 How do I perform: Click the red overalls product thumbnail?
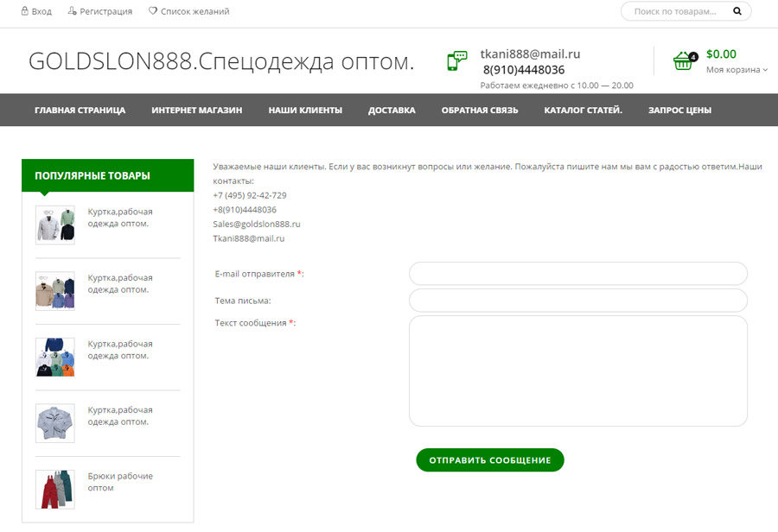point(55,489)
